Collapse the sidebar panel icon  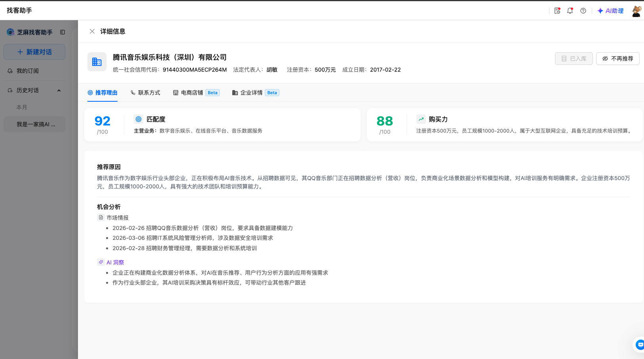[x=63, y=32]
